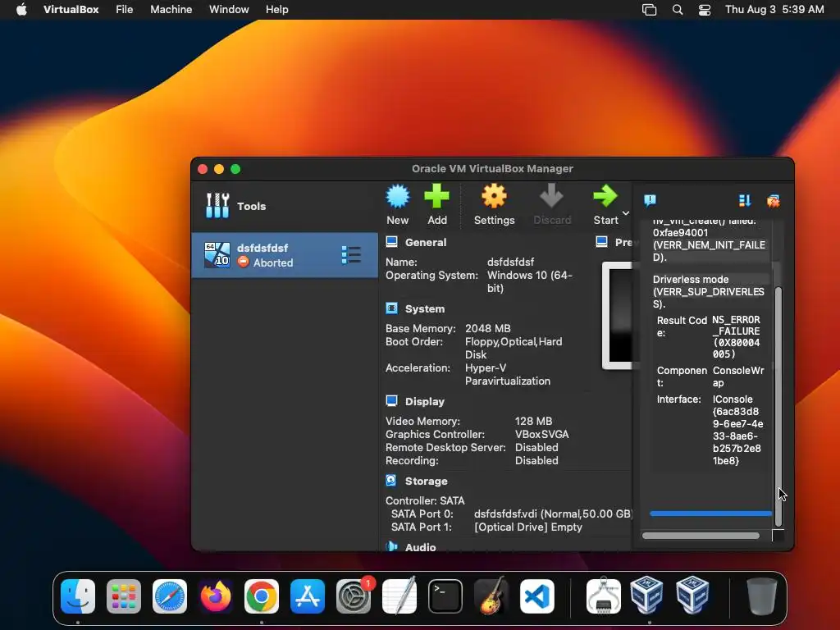Image resolution: width=840 pixels, height=630 pixels.
Task: Click the Driverless mode error message
Action: [708, 291]
